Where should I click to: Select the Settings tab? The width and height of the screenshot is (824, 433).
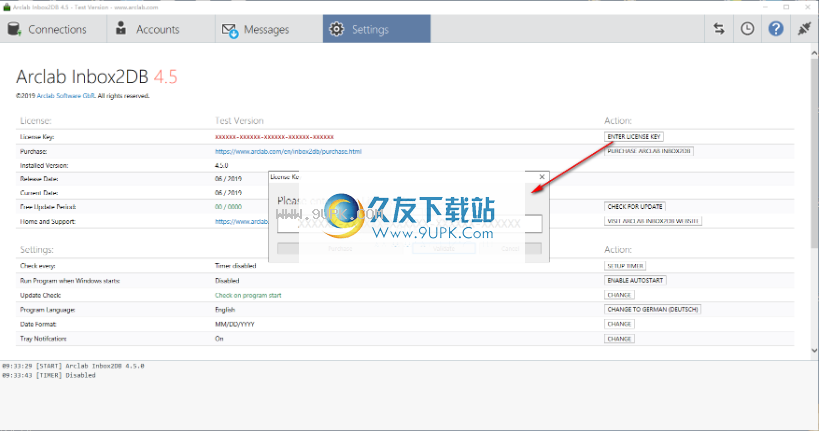376,29
